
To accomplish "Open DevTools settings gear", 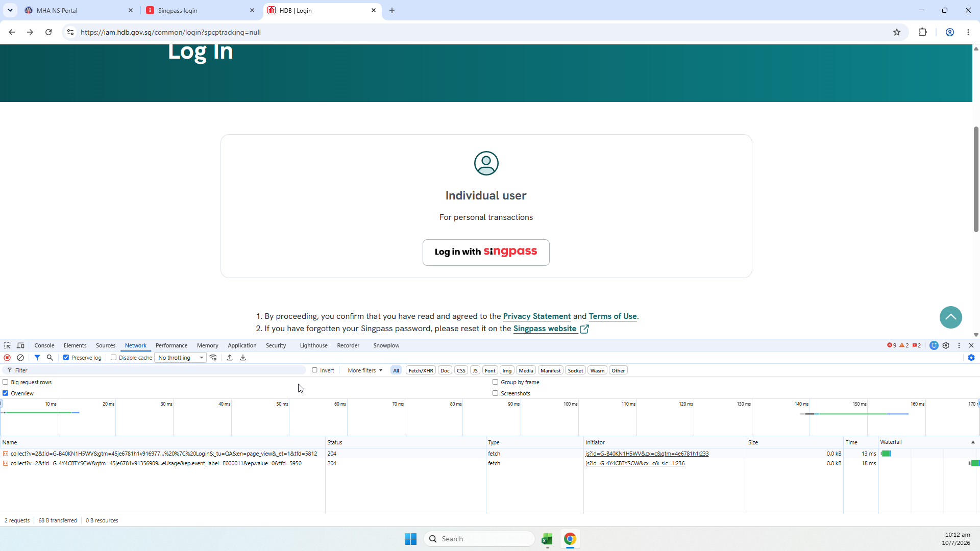I will 946,345.
